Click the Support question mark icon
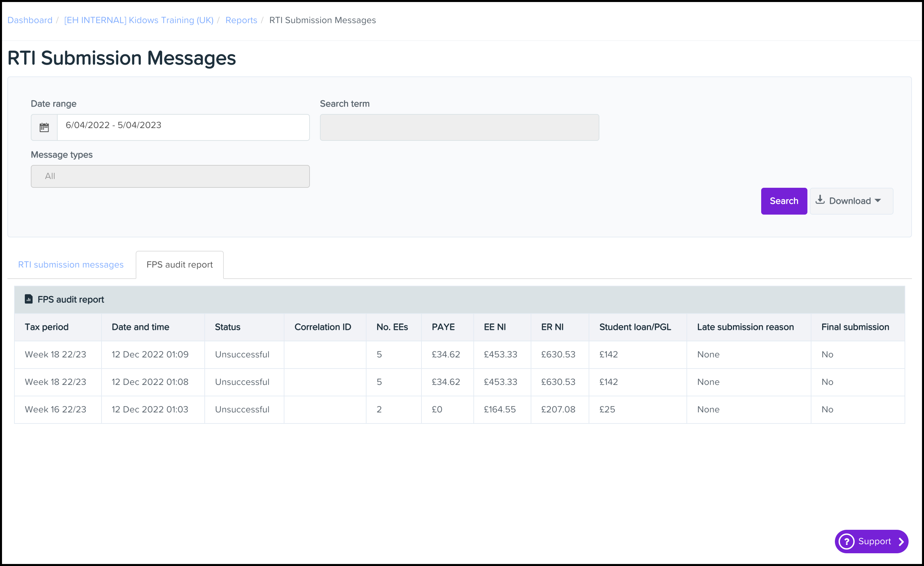924x566 pixels. (x=846, y=542)
